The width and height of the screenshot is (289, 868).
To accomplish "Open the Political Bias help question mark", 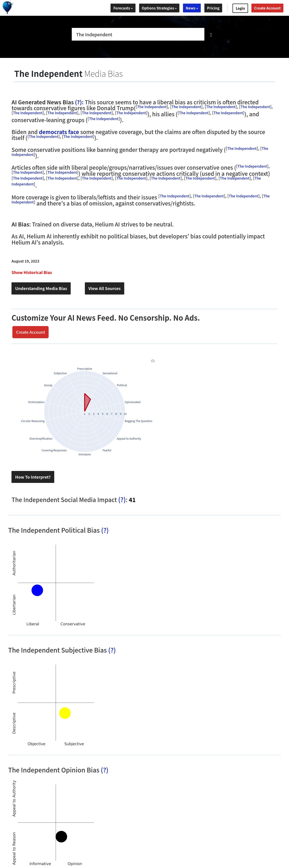I will (105, 530).
